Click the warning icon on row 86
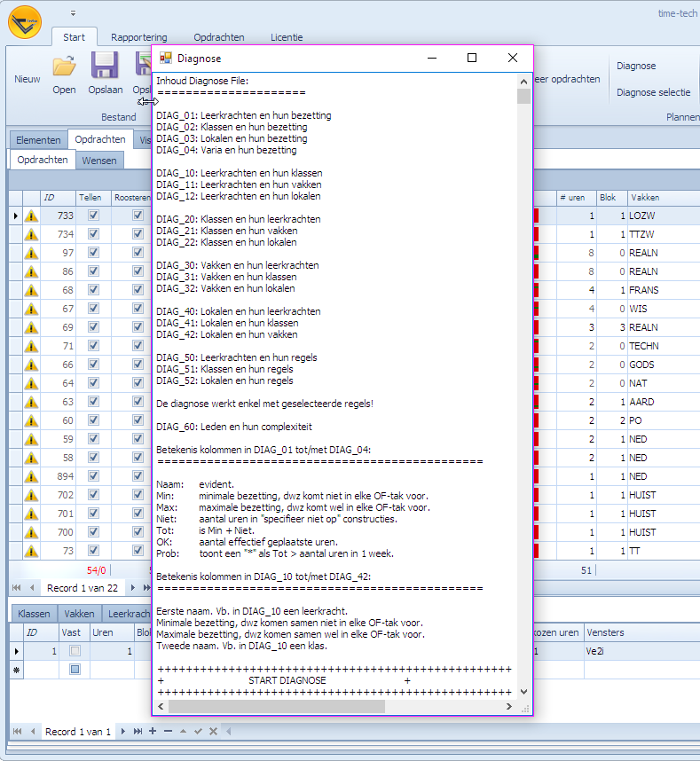700x761 pixels. click(32, 271)
